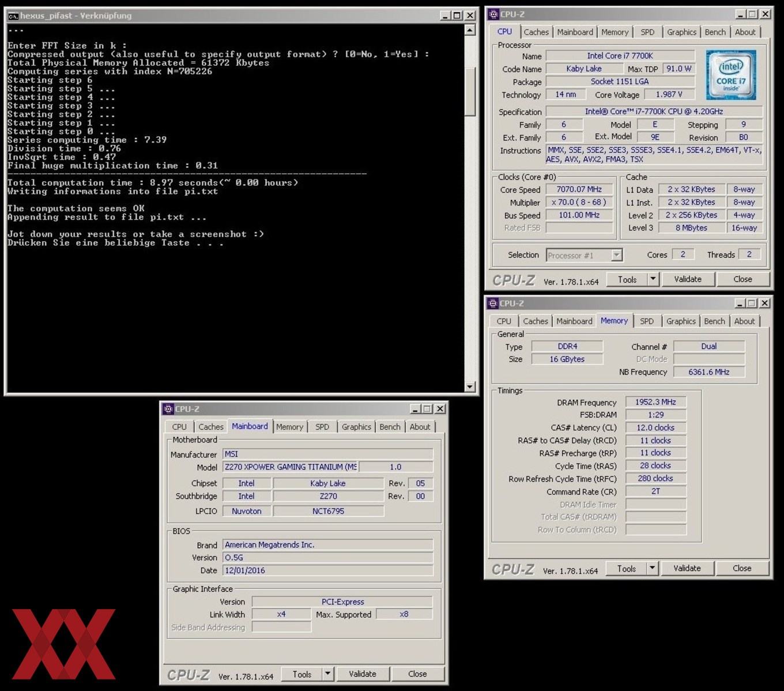Click the CAS# Latency value 12.0 clocks

655,427
